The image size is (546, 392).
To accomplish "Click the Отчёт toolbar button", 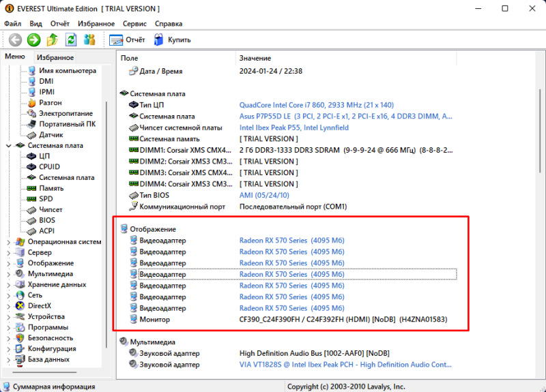I will (128, 40).
